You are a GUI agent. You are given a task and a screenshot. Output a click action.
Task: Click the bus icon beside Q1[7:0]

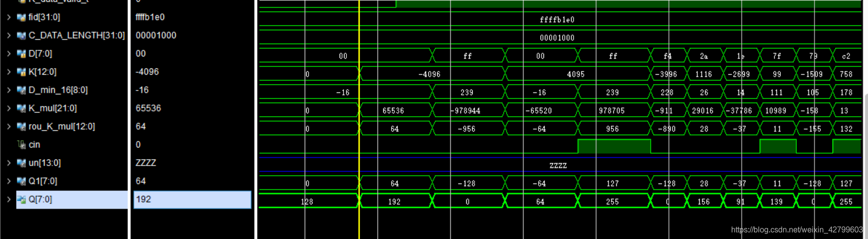21,181
